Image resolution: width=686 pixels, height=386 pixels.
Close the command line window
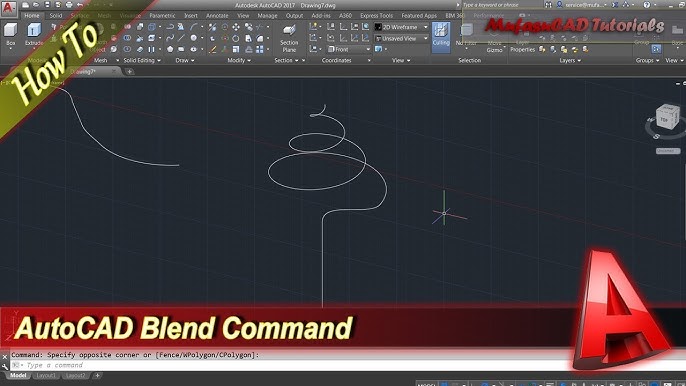point(5,357)
